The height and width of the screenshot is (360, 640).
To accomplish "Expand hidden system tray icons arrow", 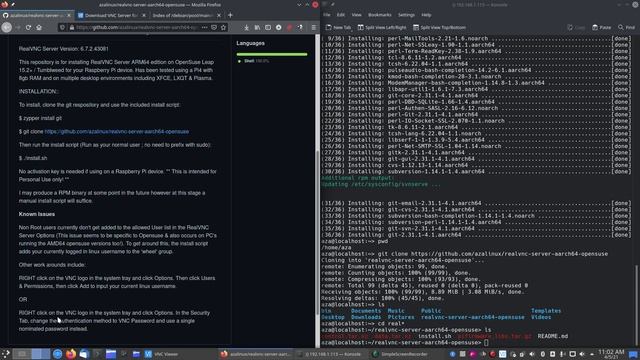I will [x=592, y=354].
